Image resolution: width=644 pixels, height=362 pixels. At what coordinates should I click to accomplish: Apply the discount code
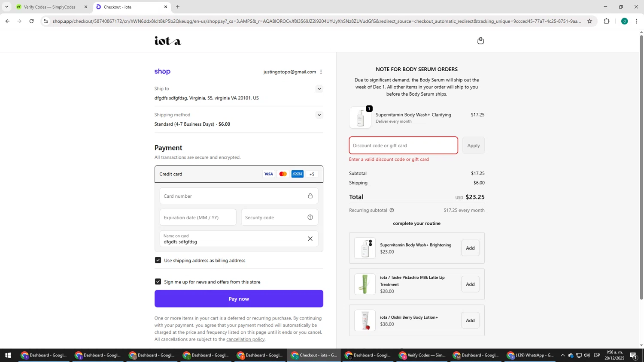(x=473, y=145)
